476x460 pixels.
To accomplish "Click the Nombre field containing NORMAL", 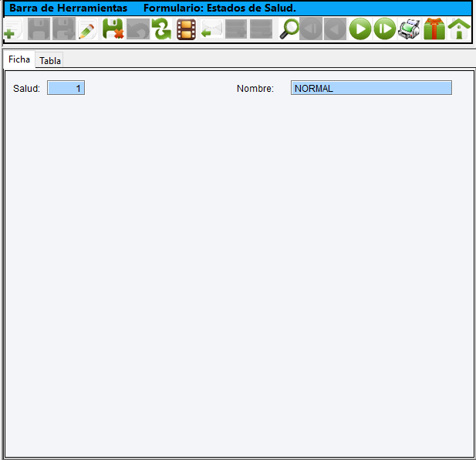I will click(x=371, y=88).
